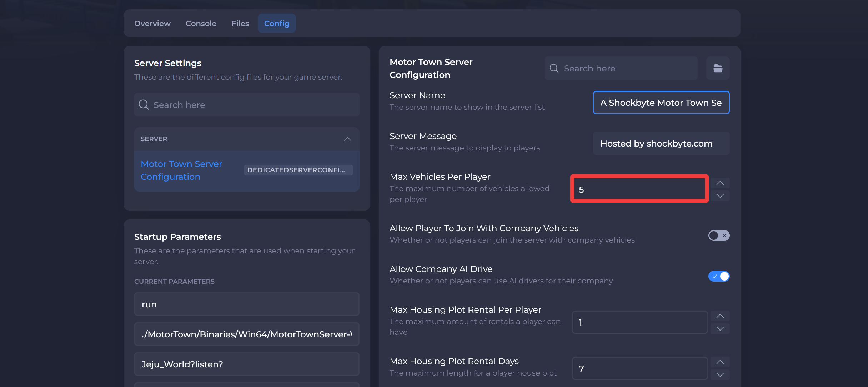Disable Allow Company AI Drive toggle
The width and height of the screenshot is (868, 387).
[719, 276]
